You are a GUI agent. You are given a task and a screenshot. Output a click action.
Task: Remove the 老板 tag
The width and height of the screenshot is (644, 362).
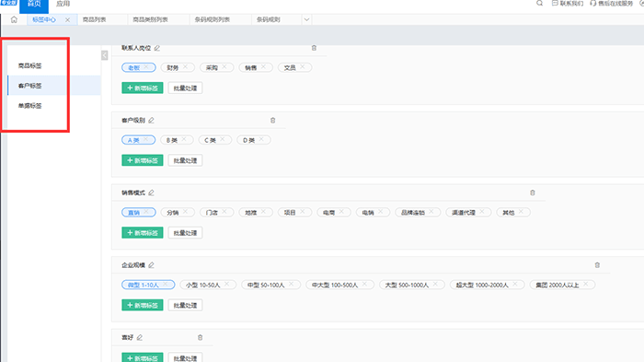click(x=146, y=67)
